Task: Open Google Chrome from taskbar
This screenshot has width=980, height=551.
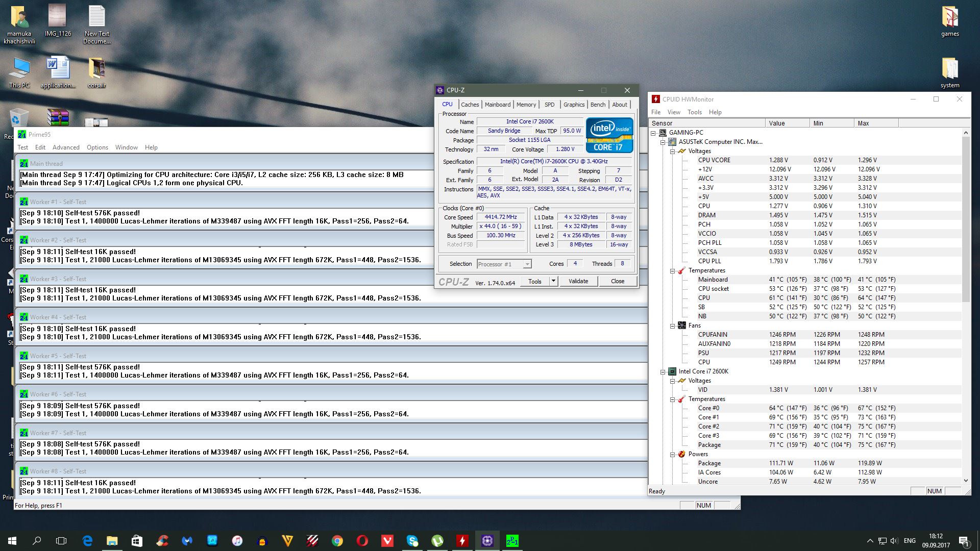Action: coord(337,541)
